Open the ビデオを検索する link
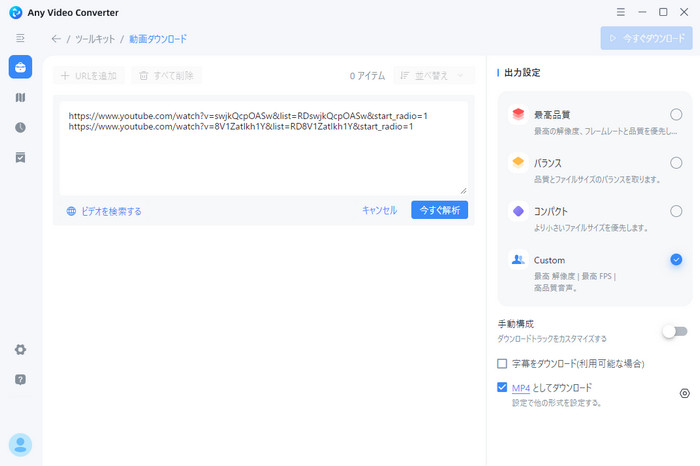 point(111,212)
